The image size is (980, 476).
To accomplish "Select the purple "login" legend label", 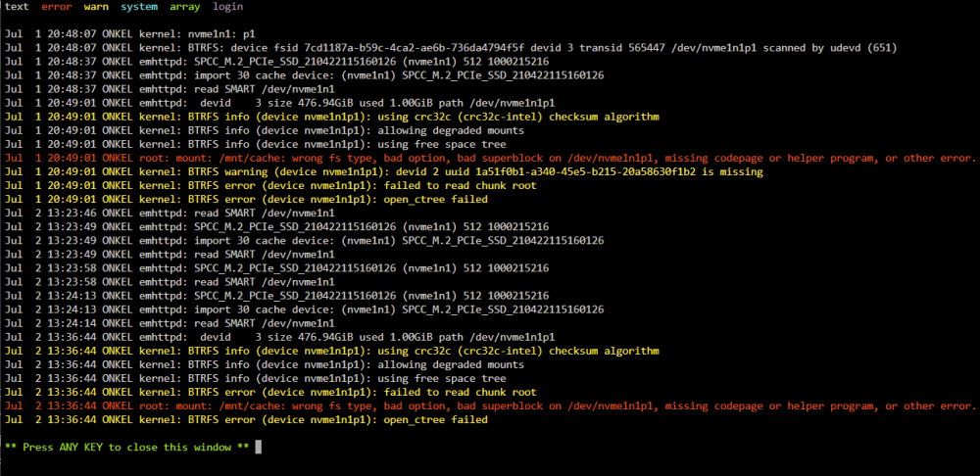I will (x=228, y=7).
